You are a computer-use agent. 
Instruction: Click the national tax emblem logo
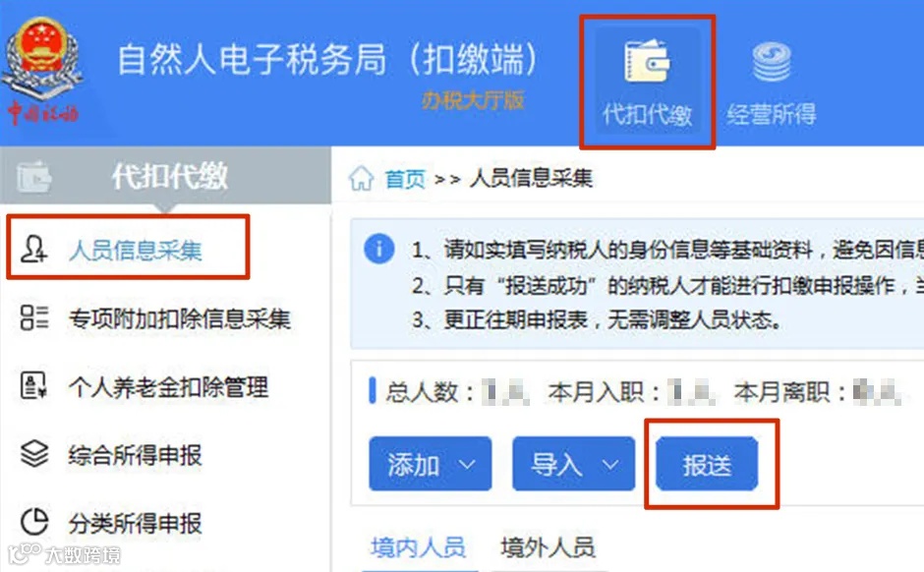pyautogui.click(x=42, y=70)
